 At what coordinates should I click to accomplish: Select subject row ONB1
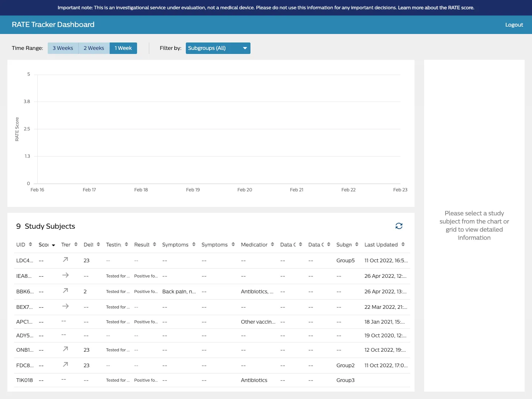coord(212,350)
